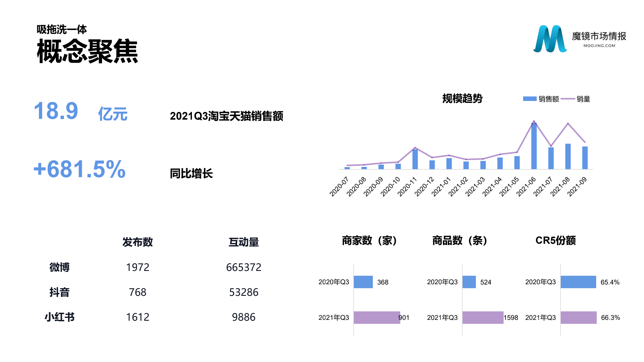644x362 pixels.
Task: Click the +681.5% growth figure
Action: 80,169
